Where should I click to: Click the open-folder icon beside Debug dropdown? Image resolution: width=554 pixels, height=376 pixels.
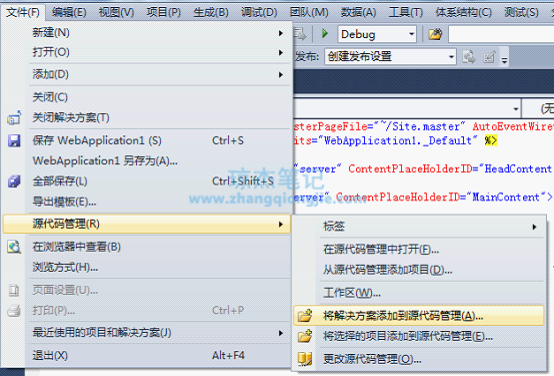(x=435, y=34)
